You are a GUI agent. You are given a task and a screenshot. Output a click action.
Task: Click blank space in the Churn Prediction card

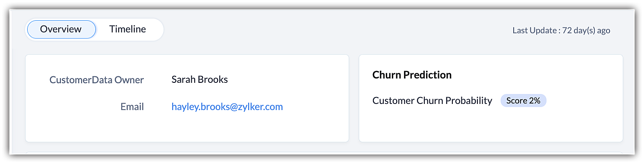click(x=491, y=124)
